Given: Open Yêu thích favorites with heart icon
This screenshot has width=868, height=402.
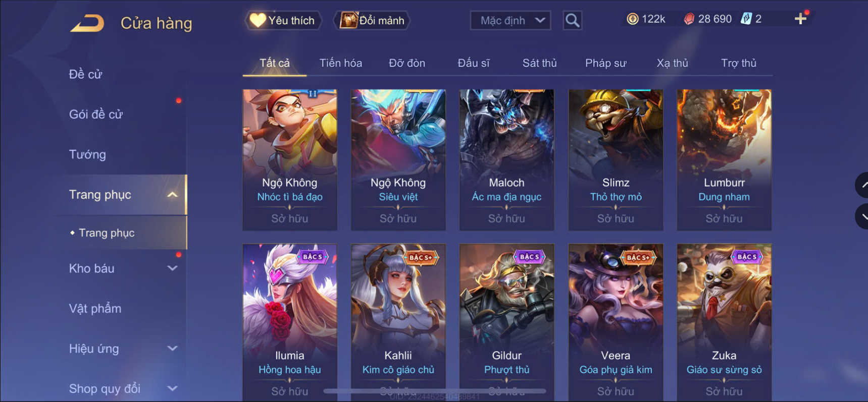Looking at the screenshot, I should click(x=283, y=20).
